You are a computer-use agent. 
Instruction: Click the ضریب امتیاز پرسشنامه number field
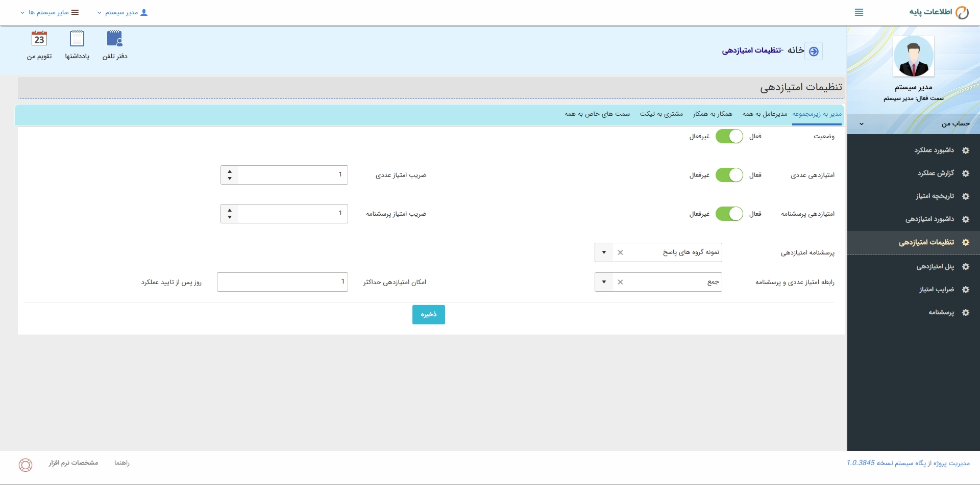[293, 214]
